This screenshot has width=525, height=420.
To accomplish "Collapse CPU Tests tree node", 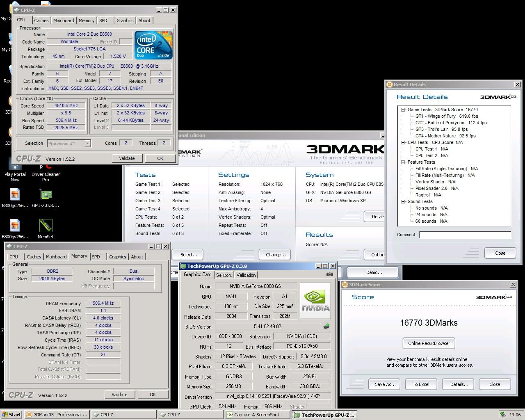I will click(x=403, y=142).
